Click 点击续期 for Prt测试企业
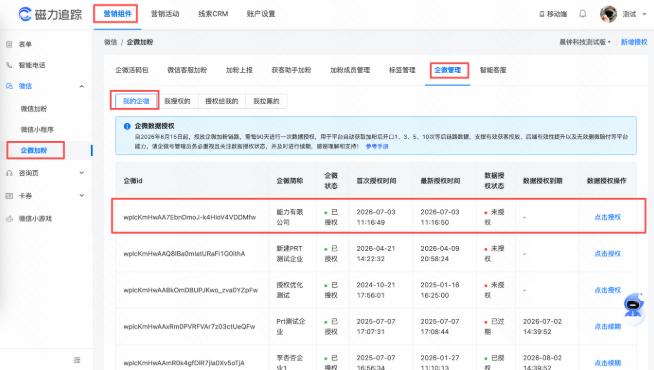Image resolution: width=654 pixels, height=370 pixels. 607,327
